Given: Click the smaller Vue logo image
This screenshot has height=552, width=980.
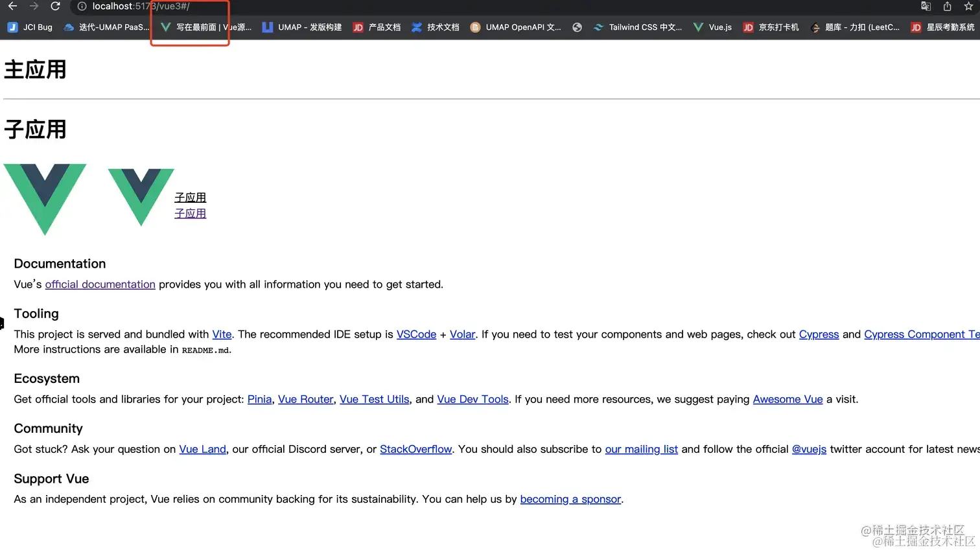Looking at the screenshot, I should point(141,197).
